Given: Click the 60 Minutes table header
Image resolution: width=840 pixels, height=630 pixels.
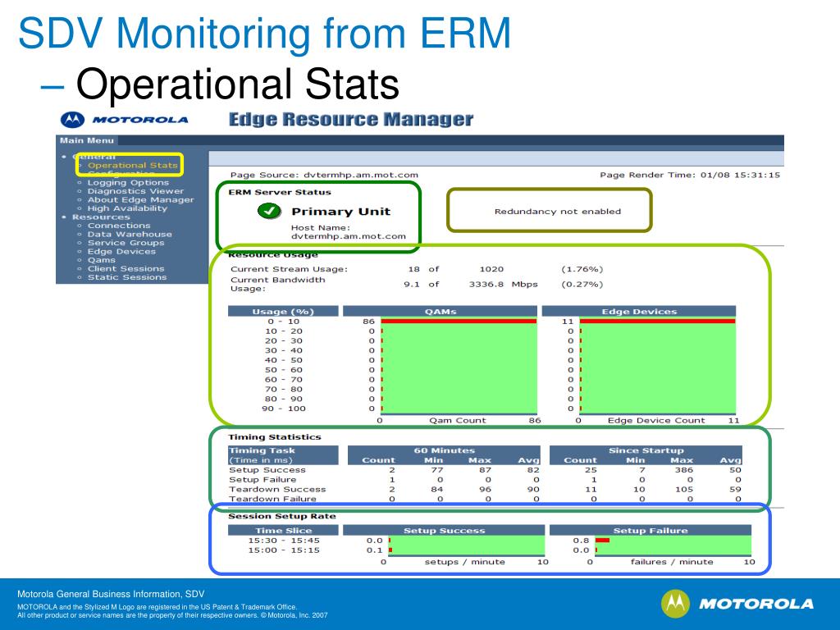Looking at the screenshot, I should click(444, 450).
